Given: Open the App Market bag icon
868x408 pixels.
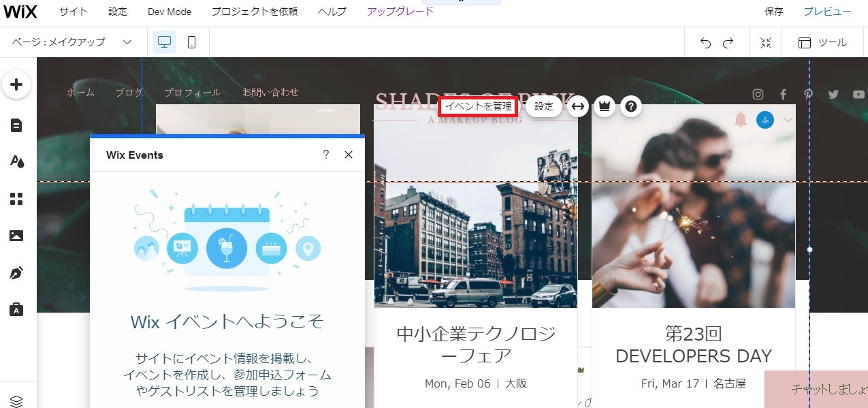Looking at the screenshot, I should (x=16, y=310).
